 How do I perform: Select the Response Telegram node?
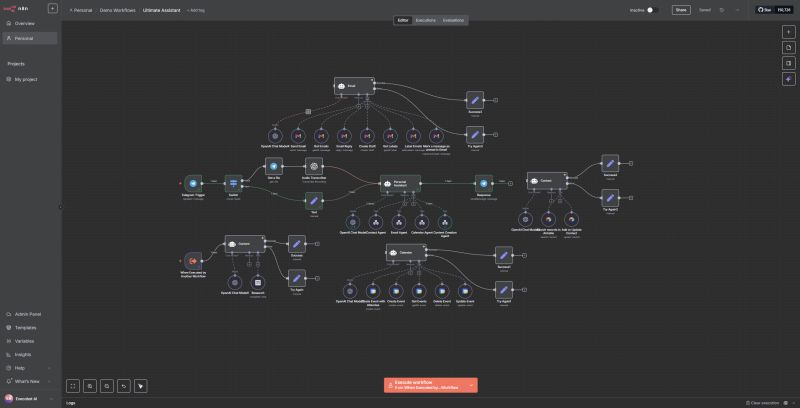484,184
